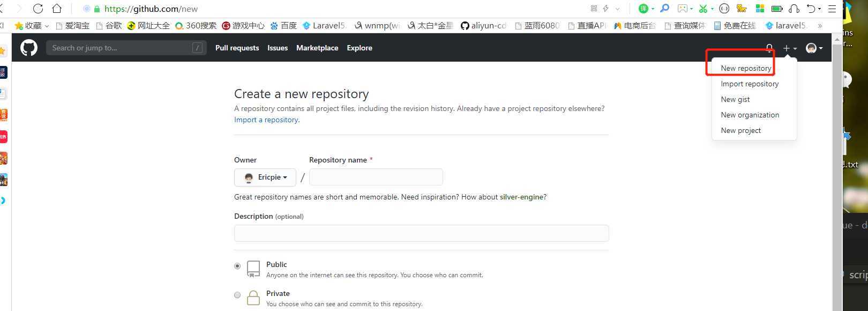Follow the 'Import a repository' link

(266, 120)
